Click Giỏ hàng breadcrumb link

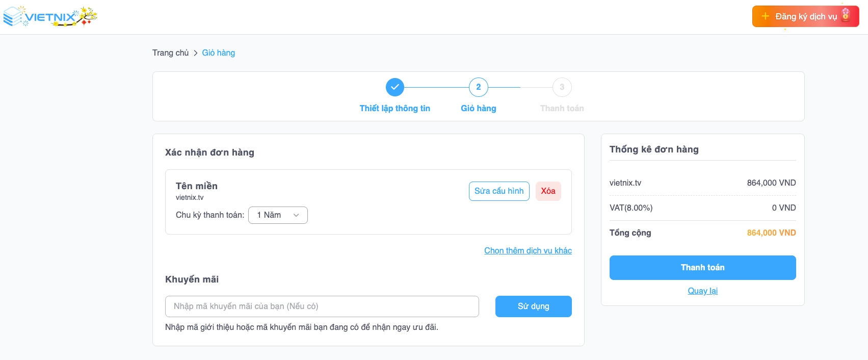point(219,53)
